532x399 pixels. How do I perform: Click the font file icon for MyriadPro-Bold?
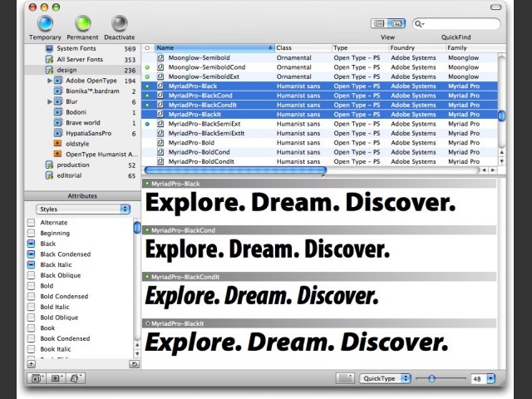tap(160, 142)
